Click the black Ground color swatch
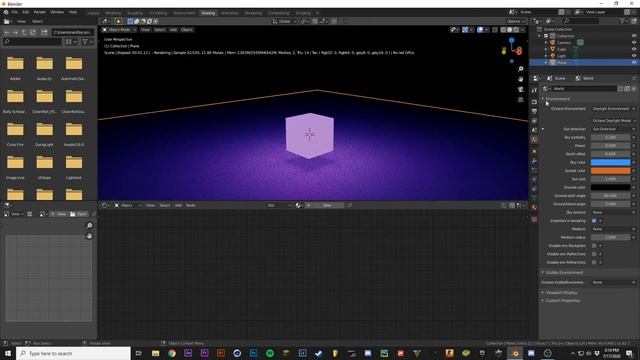Viewport: 640px width, 360px height. (611, 187)
